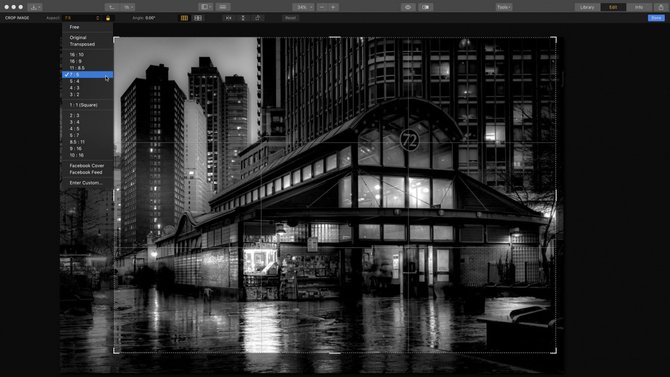Open the Tools dropdown menu
The width and height of the screenshot is (670, 377).
(504, 7)
